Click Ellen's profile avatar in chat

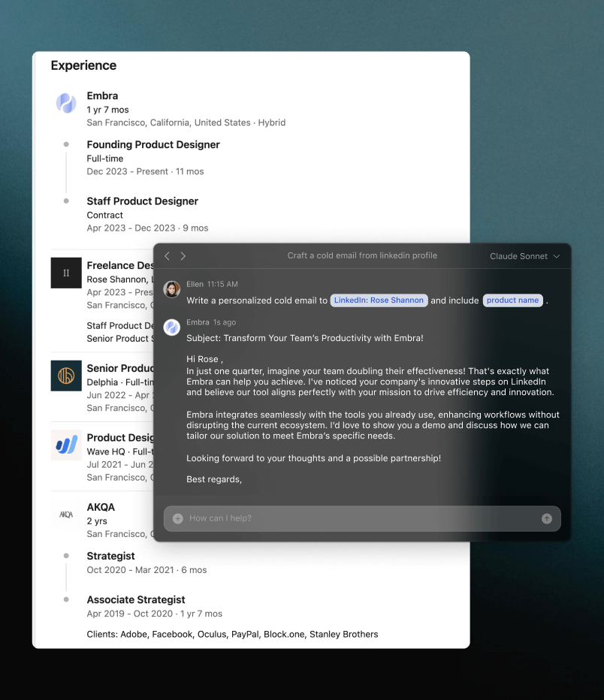172,289
